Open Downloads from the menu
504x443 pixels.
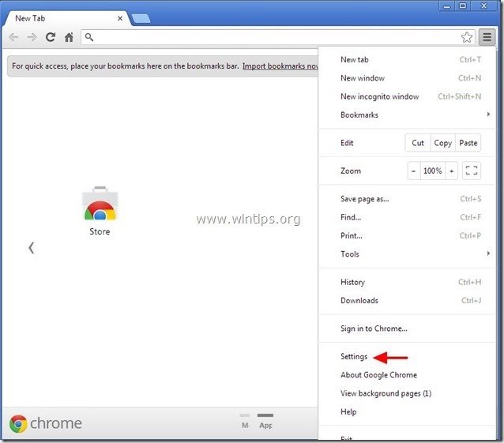click(x=407, y=300)
